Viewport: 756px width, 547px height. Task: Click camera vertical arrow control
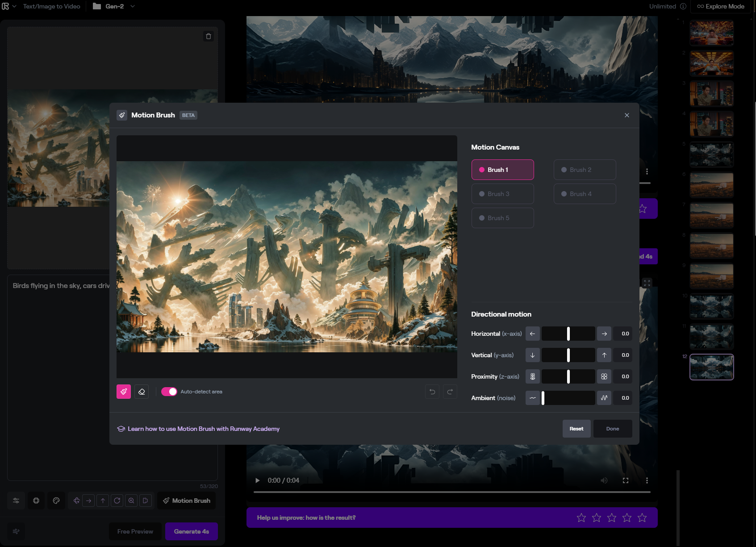103,501
